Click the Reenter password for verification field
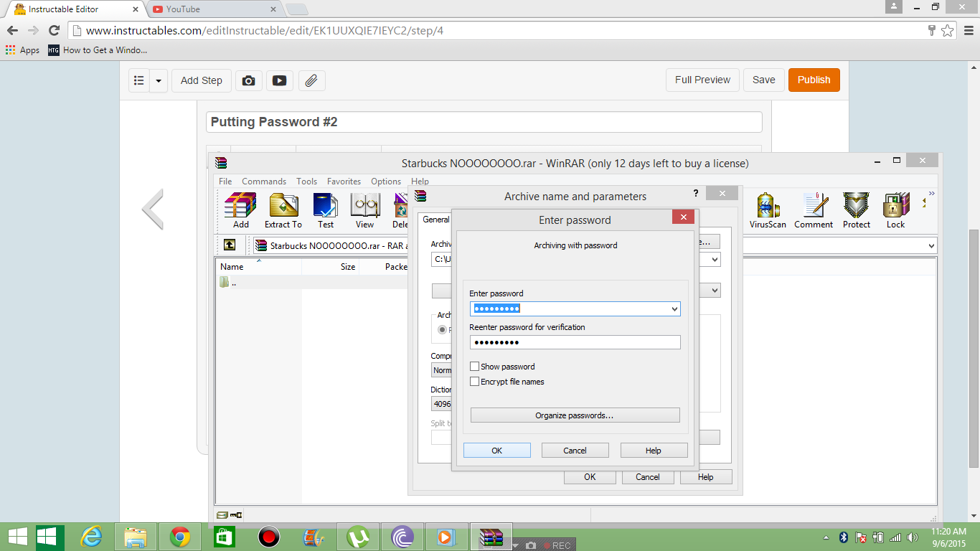Viewport: 980px width, 551px height. (x=575, y=342)
